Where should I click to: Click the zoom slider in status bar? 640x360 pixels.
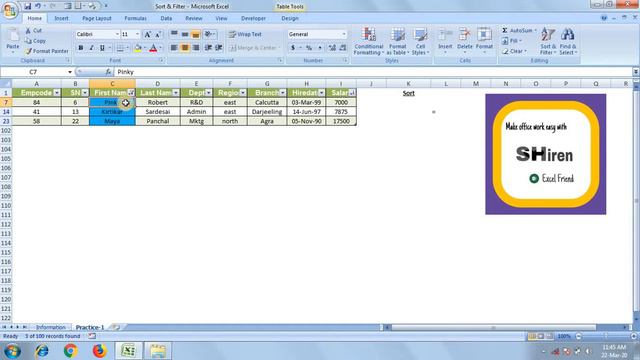point(606,336)
